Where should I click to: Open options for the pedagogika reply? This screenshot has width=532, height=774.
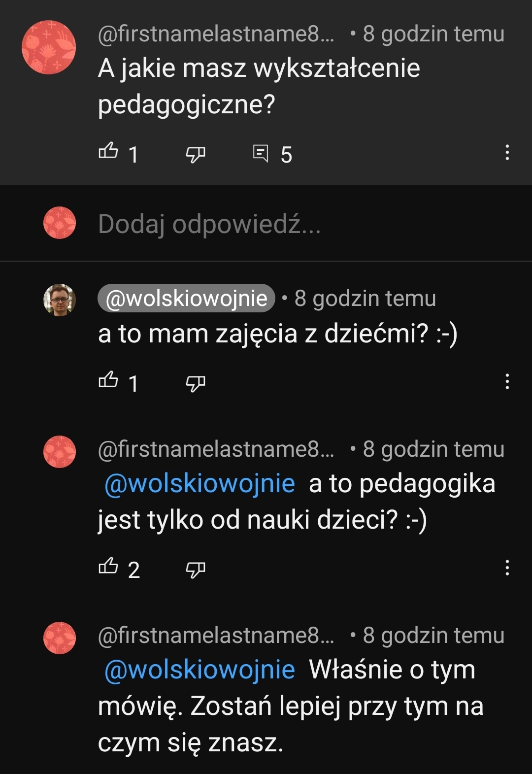pyautogui.click(x=507, y=568)
